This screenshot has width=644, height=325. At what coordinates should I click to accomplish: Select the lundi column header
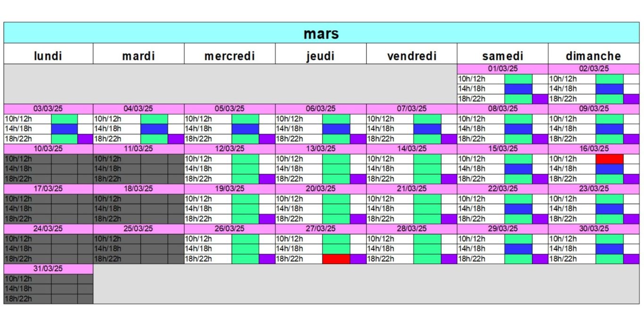[48, 56]
